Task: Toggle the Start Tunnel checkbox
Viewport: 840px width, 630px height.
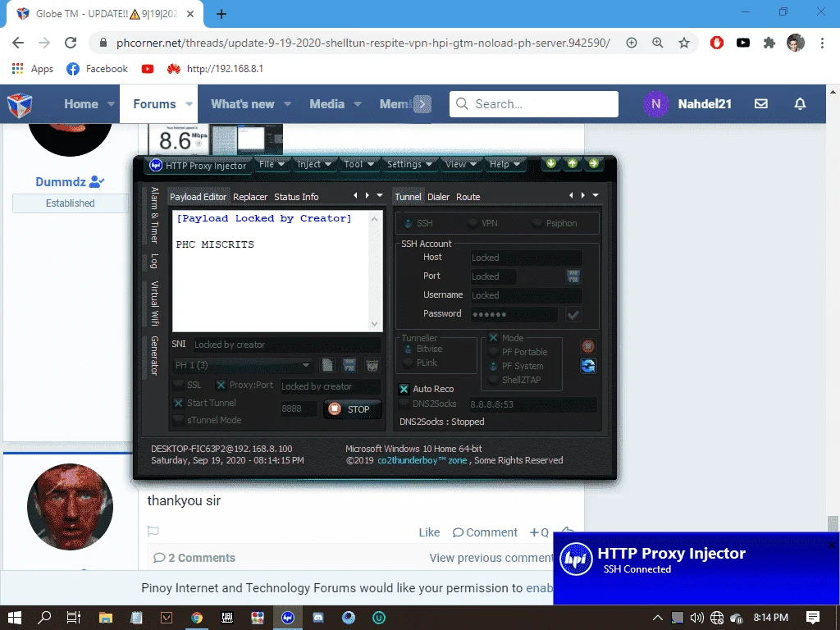Action: coord(178,403)
